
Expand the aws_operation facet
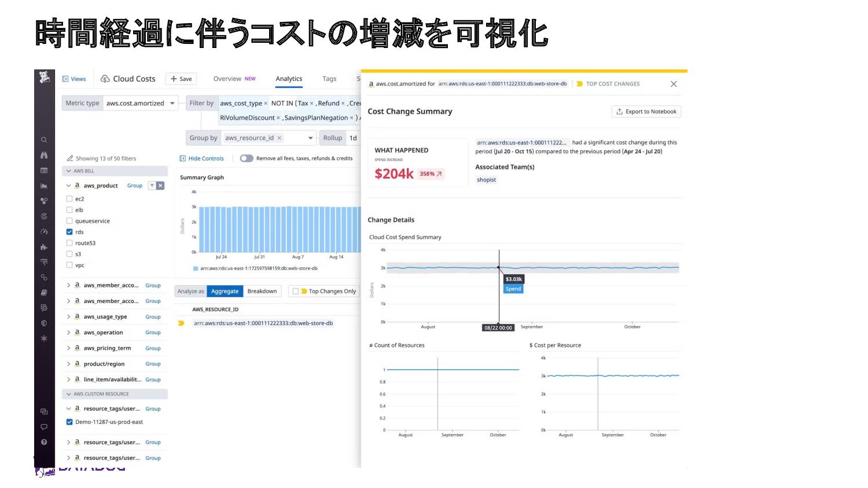68,332
